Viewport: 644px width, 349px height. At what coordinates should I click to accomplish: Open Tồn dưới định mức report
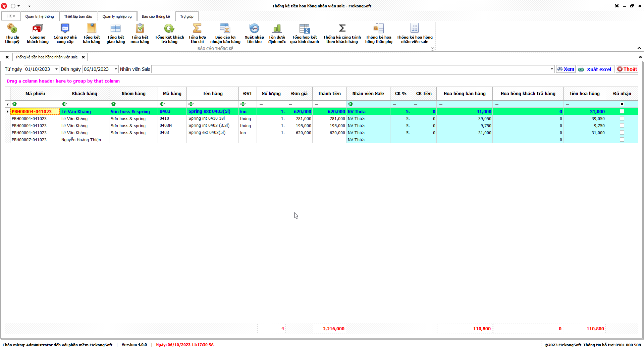[277, 34]
